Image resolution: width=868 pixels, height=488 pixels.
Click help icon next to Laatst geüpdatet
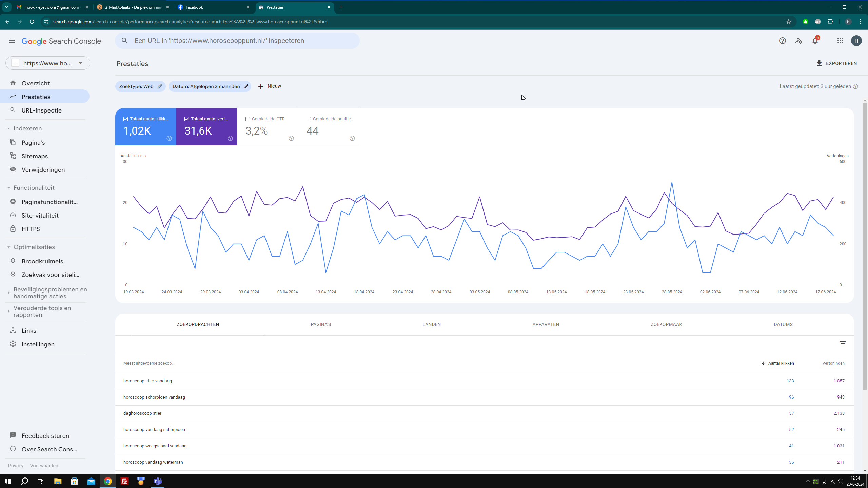point(855,86)
